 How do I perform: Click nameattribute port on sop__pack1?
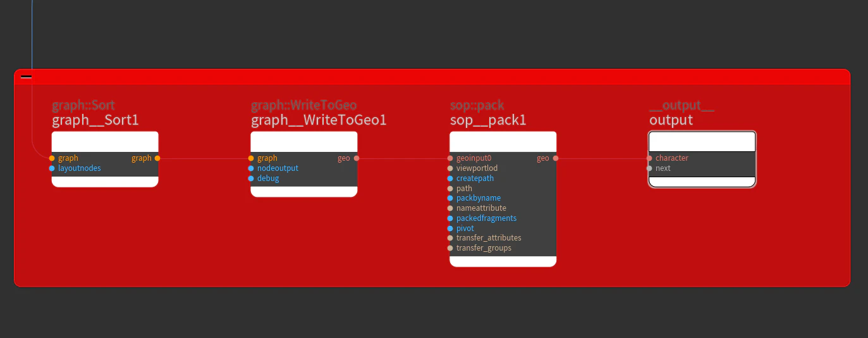coord(450,208)
